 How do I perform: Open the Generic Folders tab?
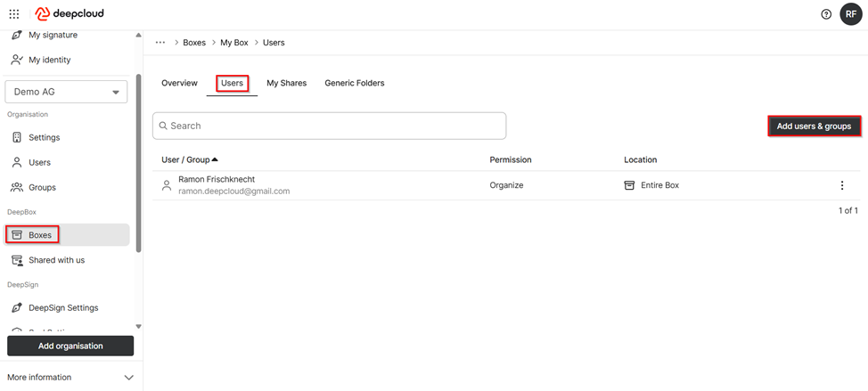tap(354, 83)
